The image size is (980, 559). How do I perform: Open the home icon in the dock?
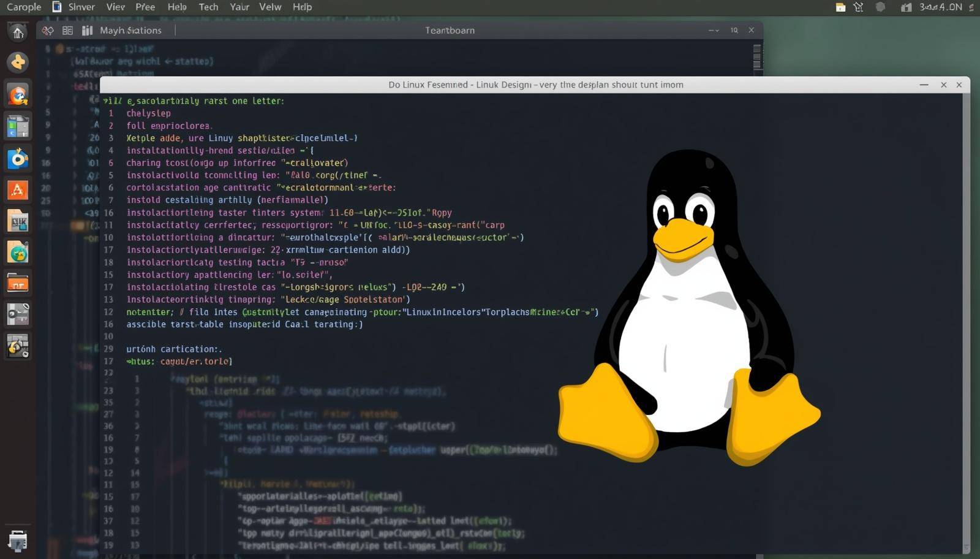(18, 31)
